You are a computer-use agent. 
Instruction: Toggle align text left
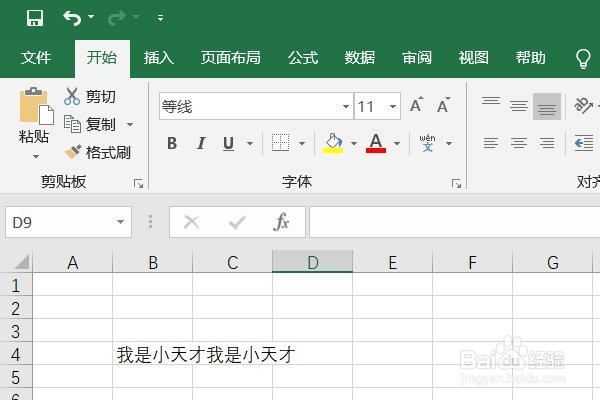click(491, 143)
